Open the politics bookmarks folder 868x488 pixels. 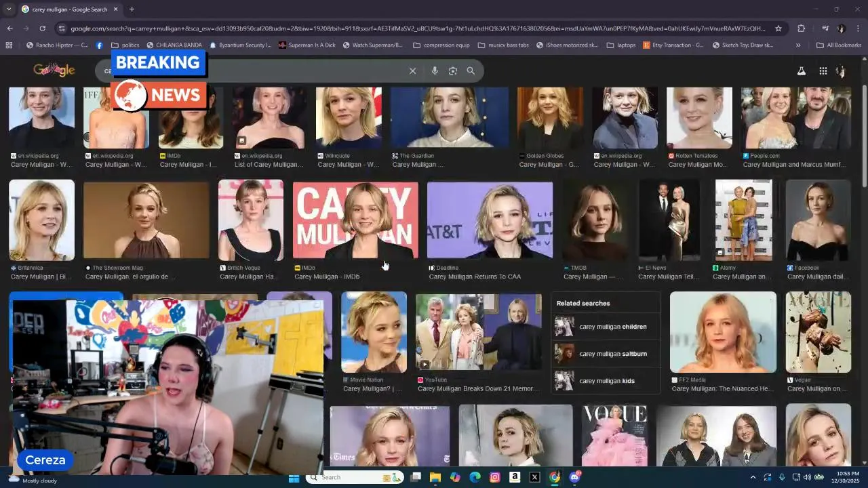click(x=125, y=45)
